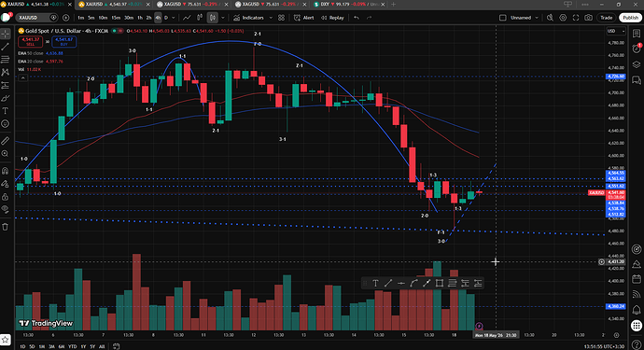Viewport: 644px width, 350px height.
Task: Toggle lock all drawings
Action: 6,196
